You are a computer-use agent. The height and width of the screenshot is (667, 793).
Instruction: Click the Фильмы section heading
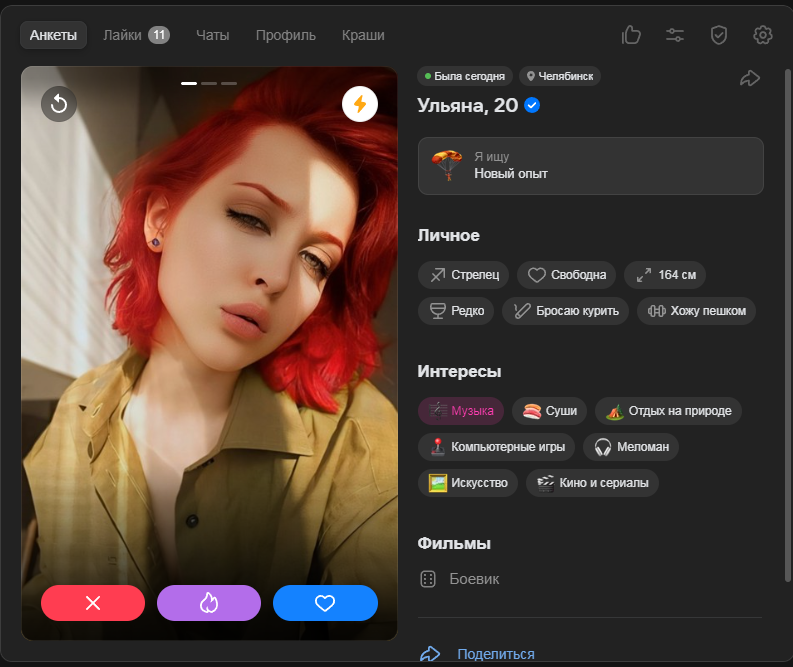(454, 543)
